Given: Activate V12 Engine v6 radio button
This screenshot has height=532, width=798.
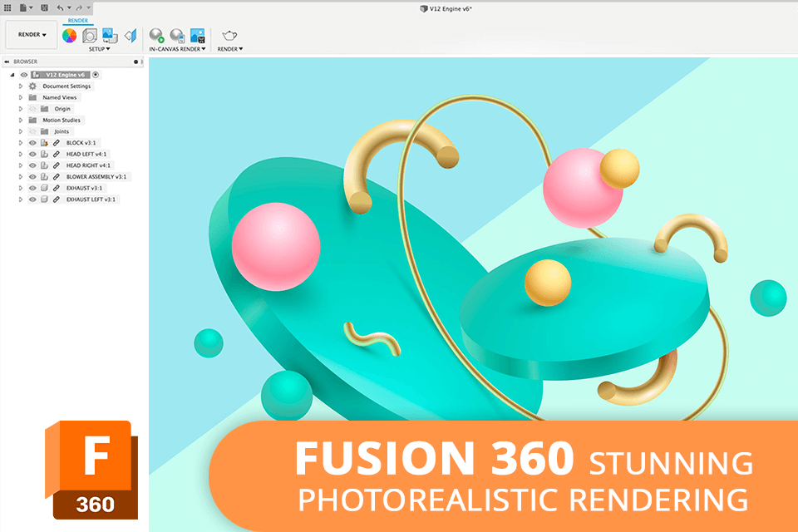Looking at the screenshot, I should [96, 75].
